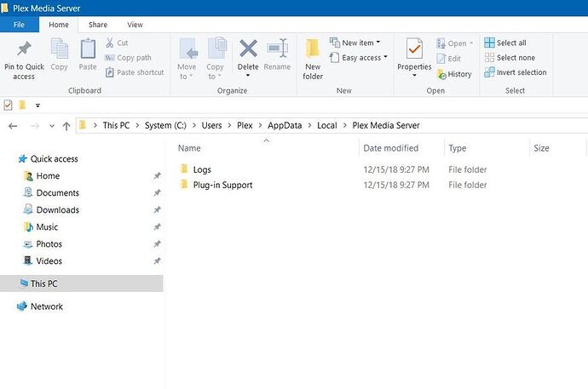Screen dimensions: 588x389
Task: Click AppData breadcrumb
Action: (285, 125)
